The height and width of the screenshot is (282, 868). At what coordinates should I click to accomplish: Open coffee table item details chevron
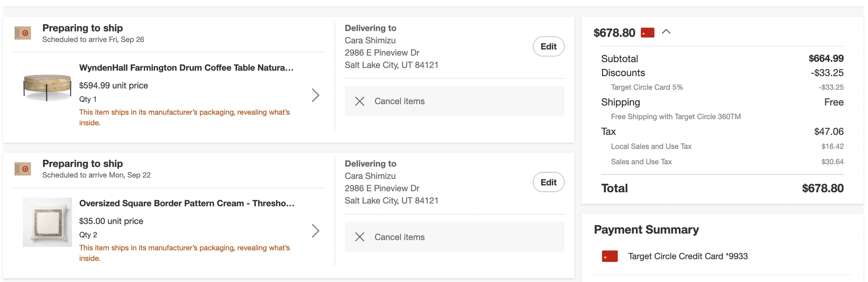315,95
